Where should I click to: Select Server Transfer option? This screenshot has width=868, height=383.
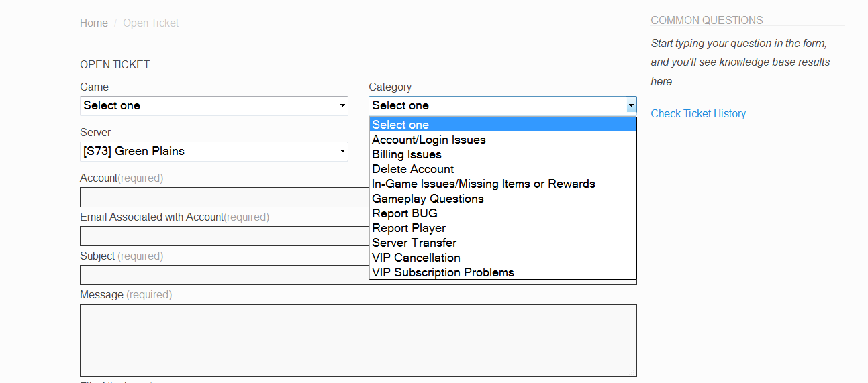[414, 243]
